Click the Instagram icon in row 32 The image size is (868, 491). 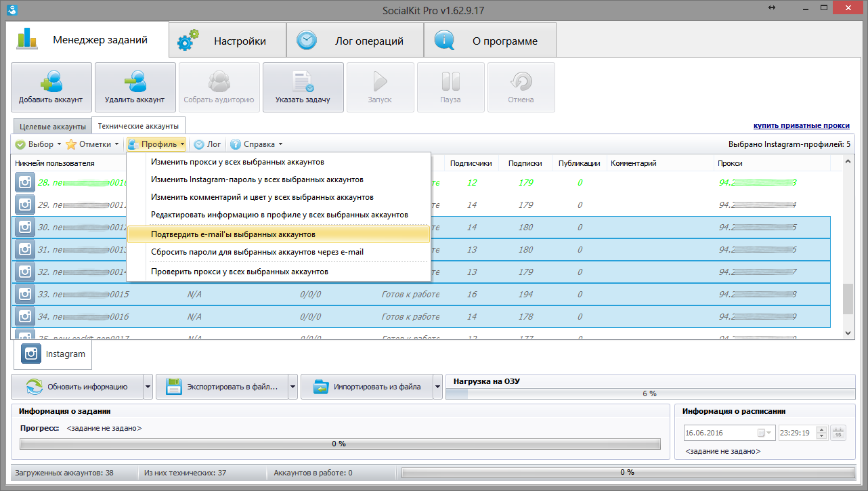click(x=25, y=272)
